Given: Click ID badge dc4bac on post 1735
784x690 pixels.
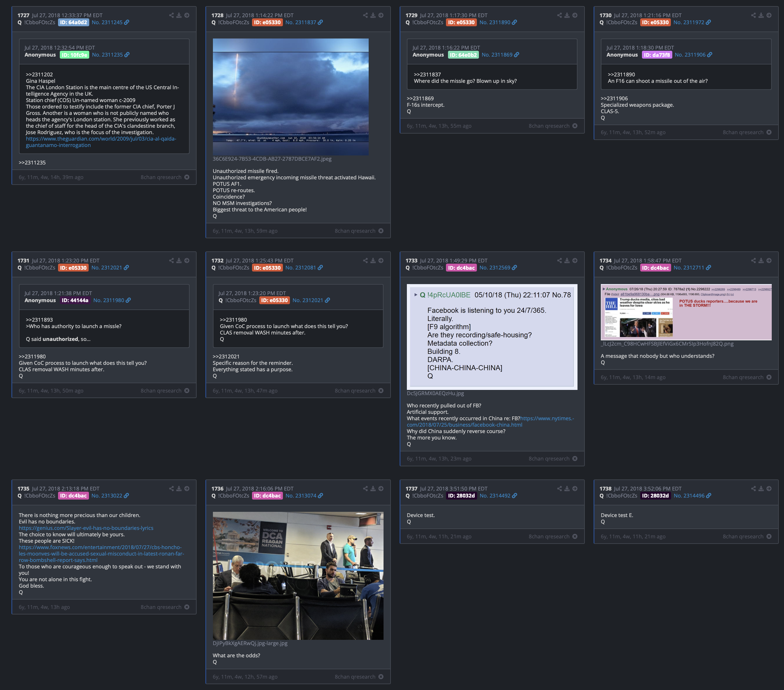Looking at the screenshot, I should pyautogui.click(x=73, y=496).
